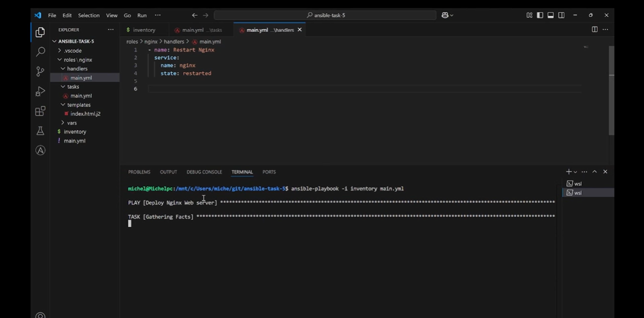Open the Accounts icon in activity bar

(x=40, y=315)
